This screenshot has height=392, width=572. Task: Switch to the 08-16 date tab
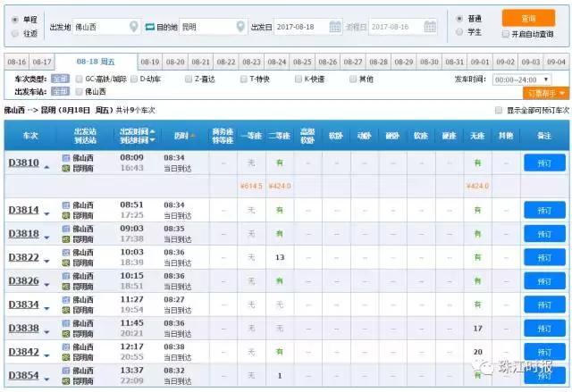[17, 62]
